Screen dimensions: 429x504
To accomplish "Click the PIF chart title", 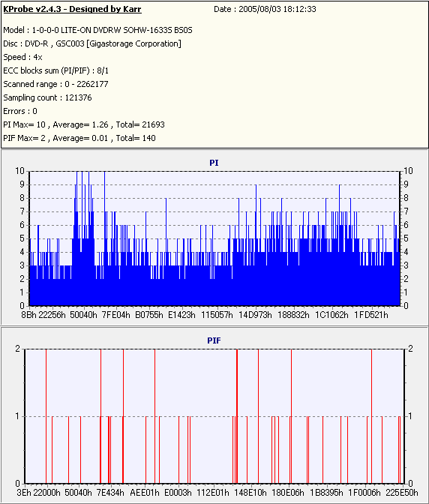I will point(214,340).
